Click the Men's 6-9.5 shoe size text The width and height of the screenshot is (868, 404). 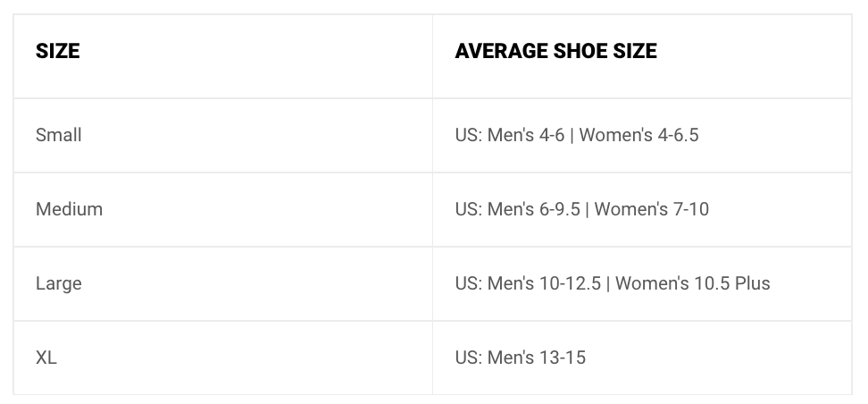point(534,209)
